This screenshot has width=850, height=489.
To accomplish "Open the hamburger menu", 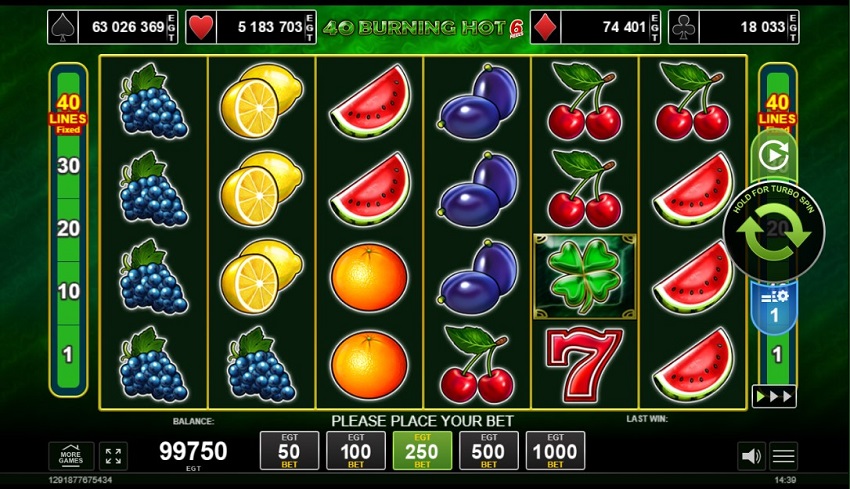I will 783,456.
